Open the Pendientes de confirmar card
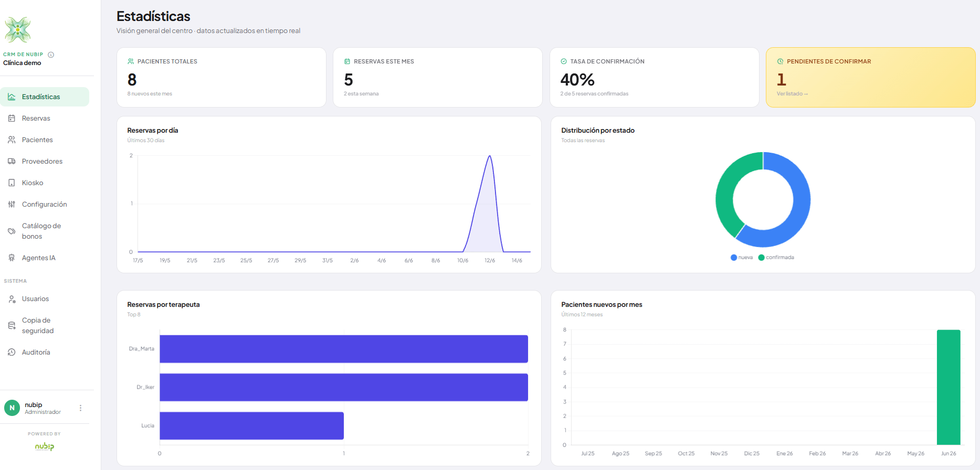Viewport: 980px width, 470px height. (x=870, y=78)
